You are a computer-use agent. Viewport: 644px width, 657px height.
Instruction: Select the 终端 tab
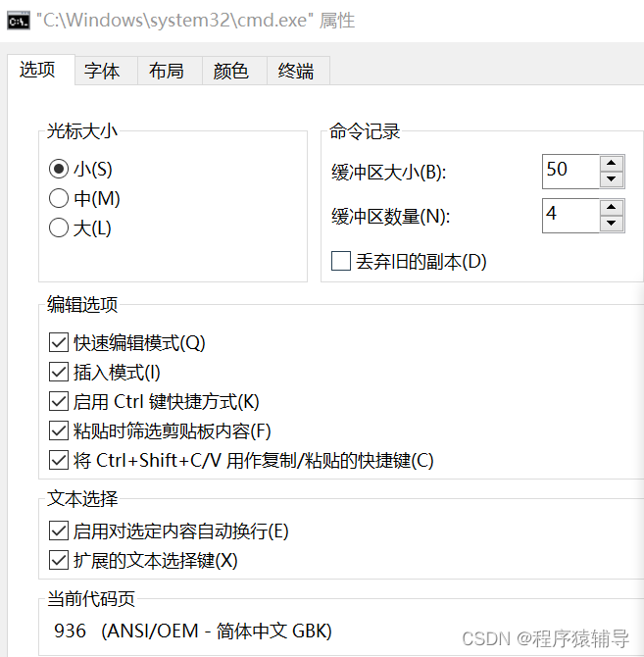(296, 72)
